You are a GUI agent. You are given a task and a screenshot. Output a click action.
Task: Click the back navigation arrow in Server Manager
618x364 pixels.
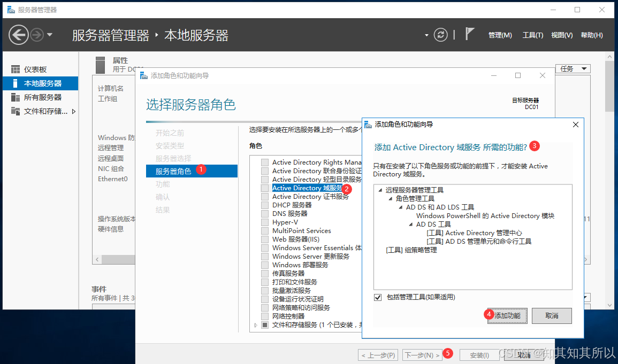pyautogui.click(x=19, y=35)
